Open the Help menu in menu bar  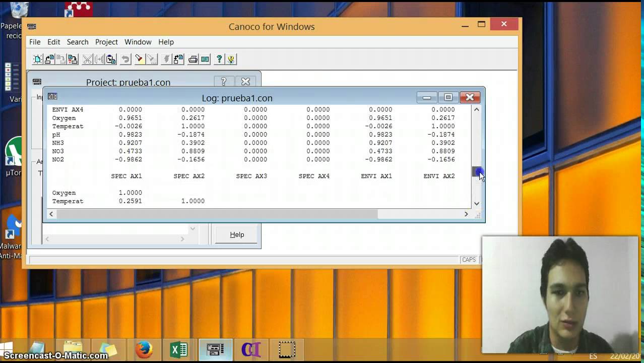166,42
